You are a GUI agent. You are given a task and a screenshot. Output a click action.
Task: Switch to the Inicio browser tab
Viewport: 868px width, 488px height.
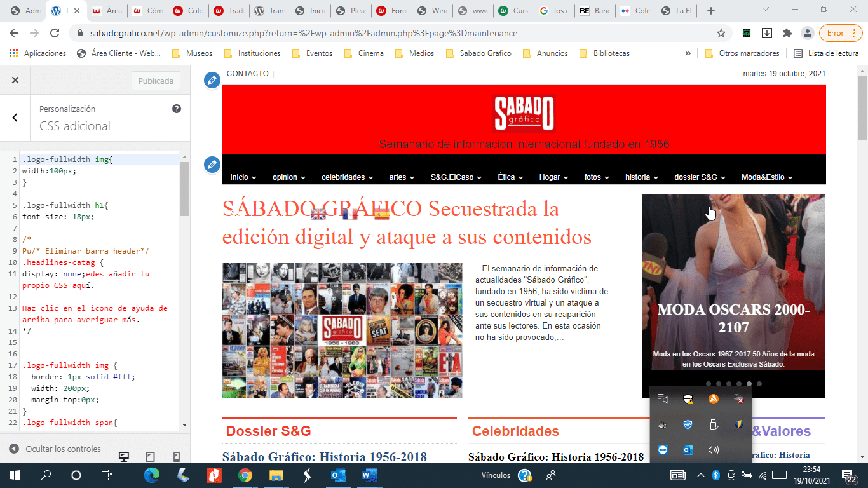(309, 11)
